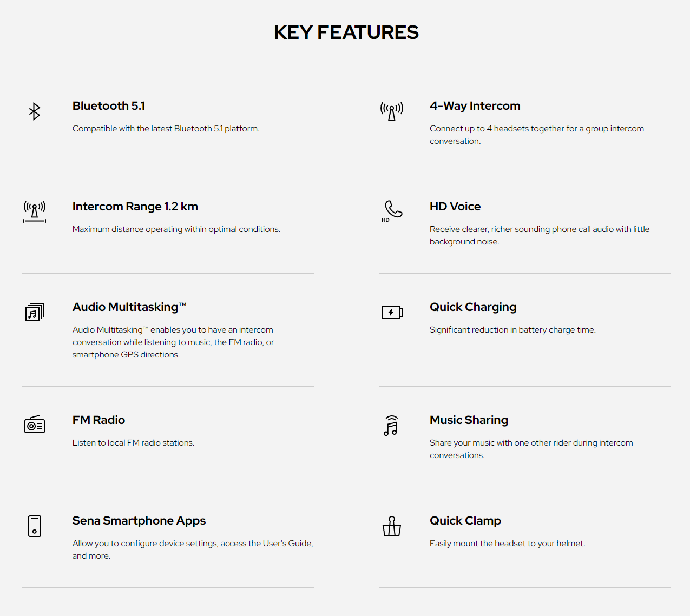Click the Quick Charging battery icon
The height and width of the screenshot is (616, 690).
click(392, 312)
